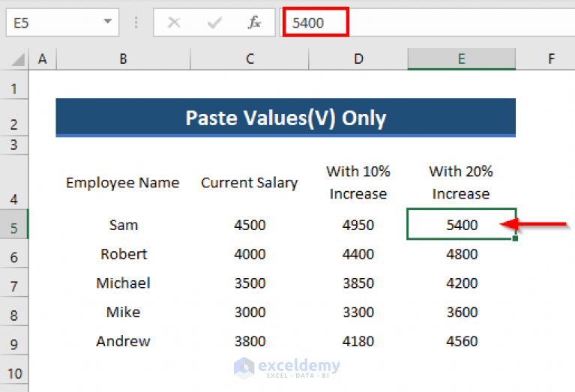Select the cell with value 3600
The width and height of the screenshot is (575, 392).
pyautogui.click(x=462, y=312)
